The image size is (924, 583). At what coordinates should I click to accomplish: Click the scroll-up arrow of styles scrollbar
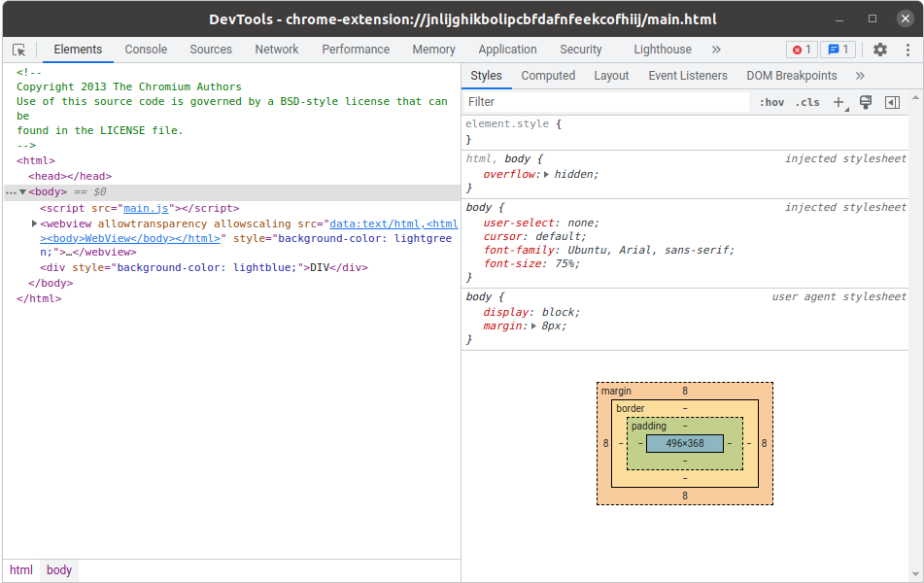(916, 97)
